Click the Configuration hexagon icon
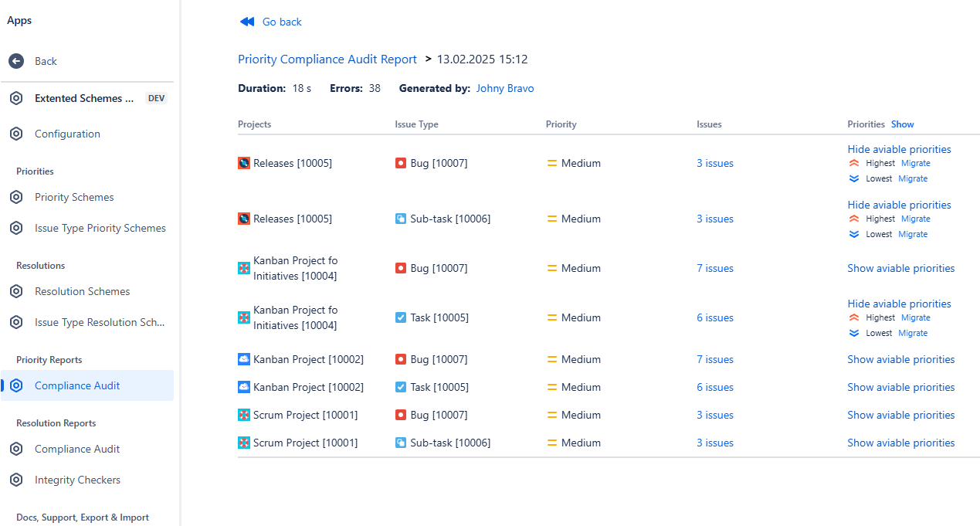980x526 pixels. (x=16, y=134)
